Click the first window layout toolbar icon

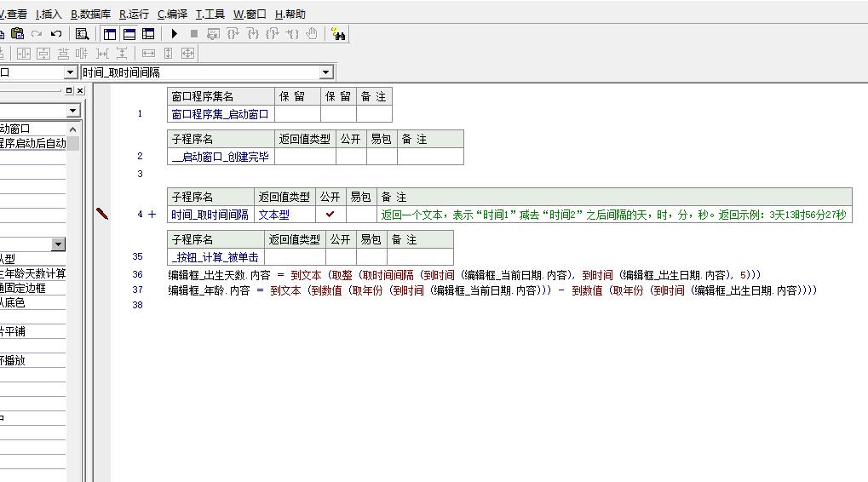click(110, 34)
